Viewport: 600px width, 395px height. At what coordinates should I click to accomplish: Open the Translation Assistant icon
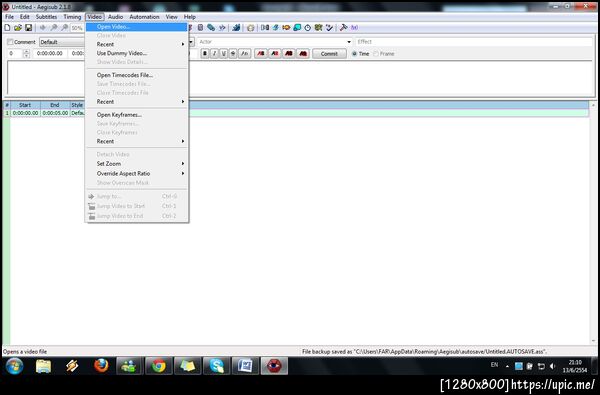(x=286, y=28)
